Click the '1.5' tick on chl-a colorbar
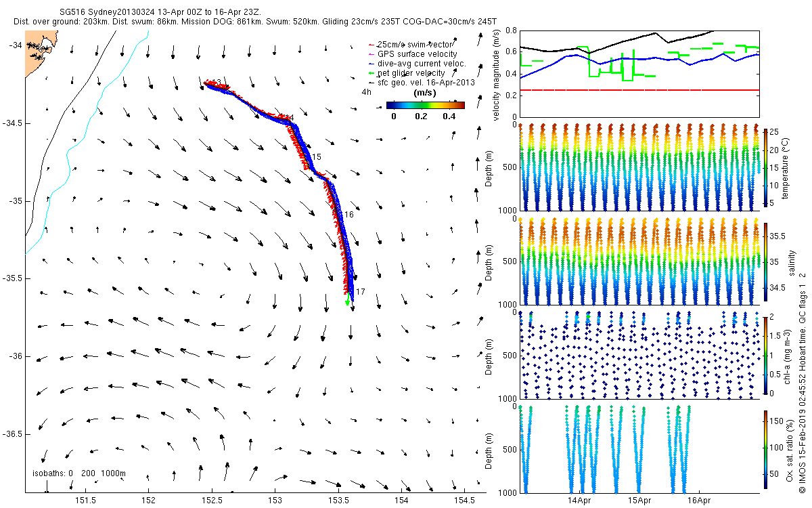The width and height of the screenshot is (812, 508). pyautogui.click(x=775, y=335)
